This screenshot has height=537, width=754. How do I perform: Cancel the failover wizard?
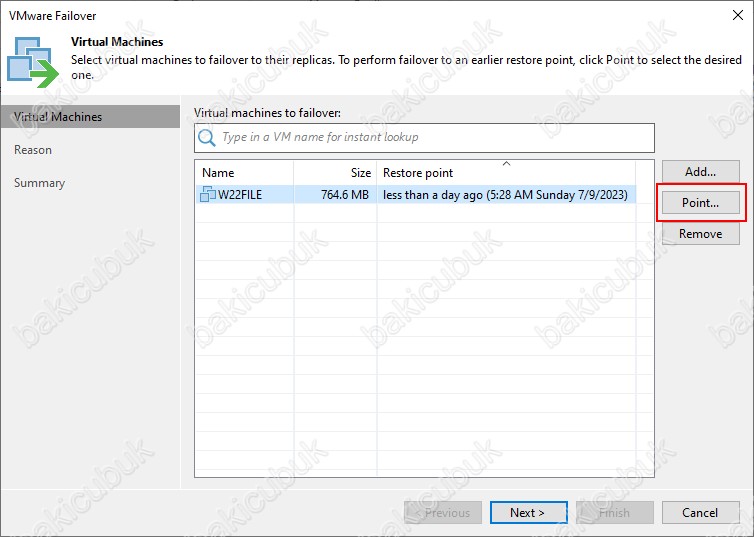(700, 512)
